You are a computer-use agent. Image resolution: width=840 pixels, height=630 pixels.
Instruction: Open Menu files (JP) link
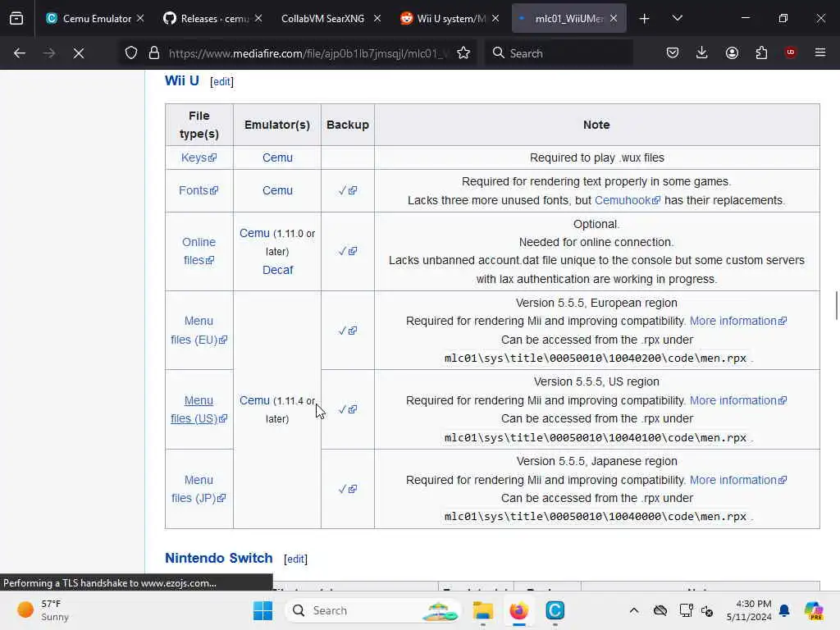[199, 489]
